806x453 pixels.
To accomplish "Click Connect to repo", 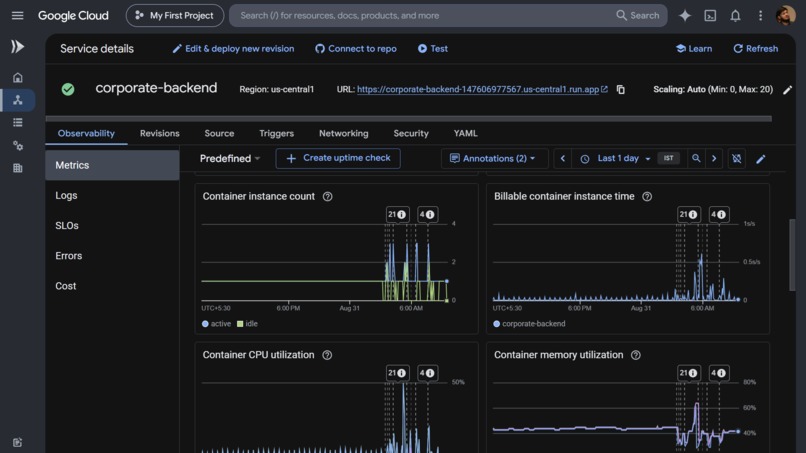I will point(356,49).
